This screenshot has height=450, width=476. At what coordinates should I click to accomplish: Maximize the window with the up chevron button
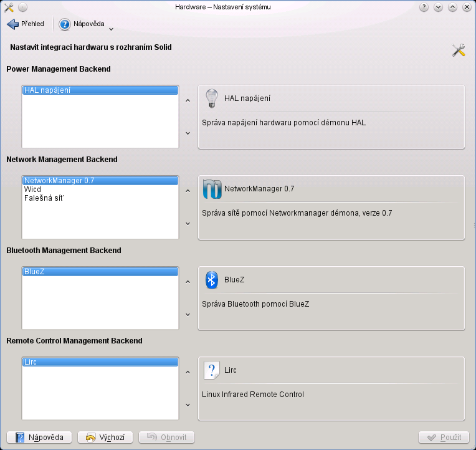click(452, 7)
